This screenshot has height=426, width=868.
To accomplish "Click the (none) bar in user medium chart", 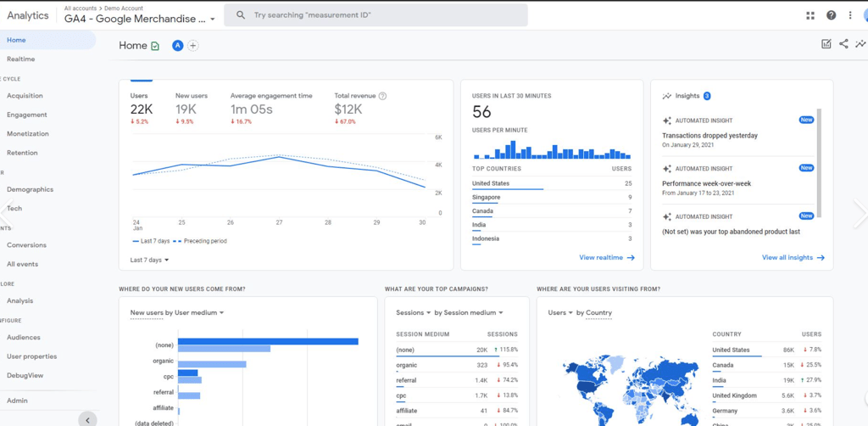I will pos(268,341).
